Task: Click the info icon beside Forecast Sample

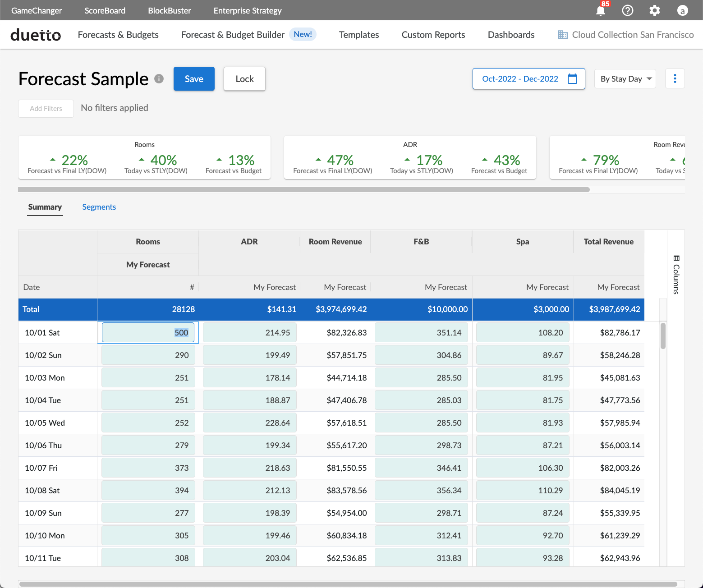Action: (159, 78)
